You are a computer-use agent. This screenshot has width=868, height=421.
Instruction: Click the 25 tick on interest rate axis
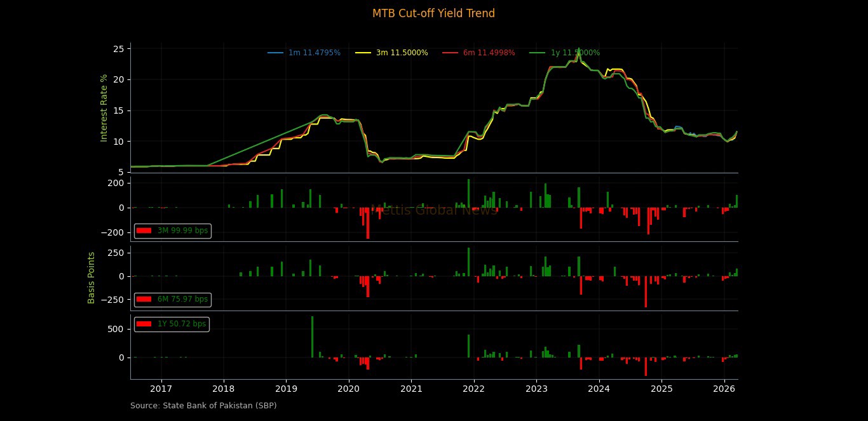118,49
